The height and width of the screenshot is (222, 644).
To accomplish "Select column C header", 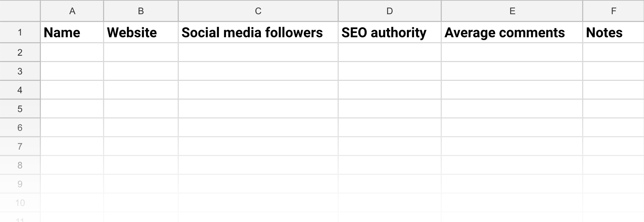I will pos(258,11).
